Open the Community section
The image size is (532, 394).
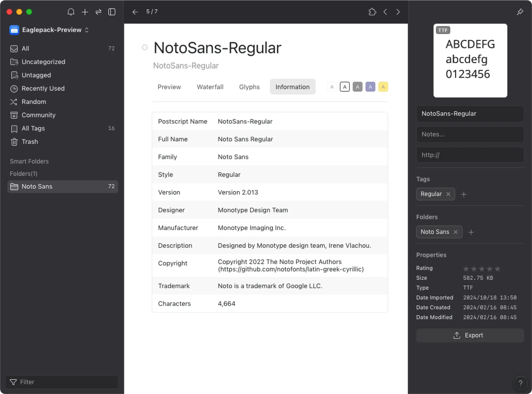(x=63, y=115)
